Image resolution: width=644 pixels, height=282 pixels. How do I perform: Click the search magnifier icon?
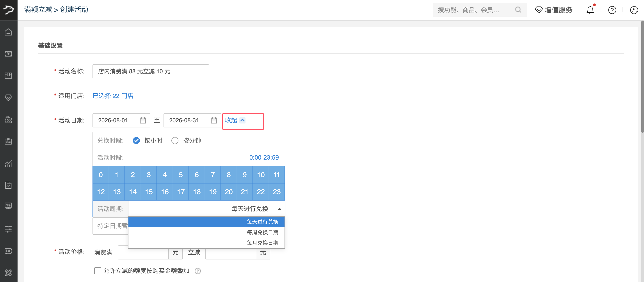coord(518,10)
